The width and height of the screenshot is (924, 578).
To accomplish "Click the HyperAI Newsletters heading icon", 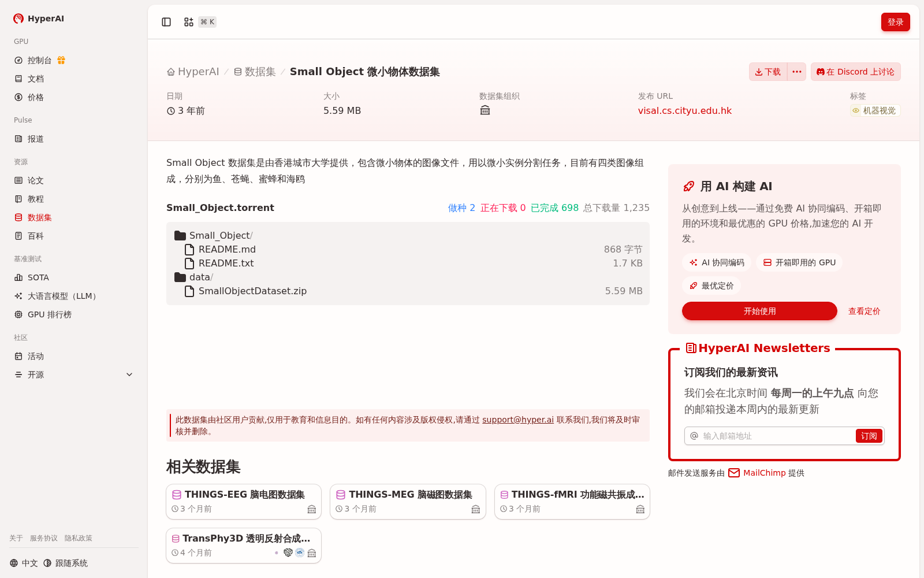I will [x=691, y=348].
